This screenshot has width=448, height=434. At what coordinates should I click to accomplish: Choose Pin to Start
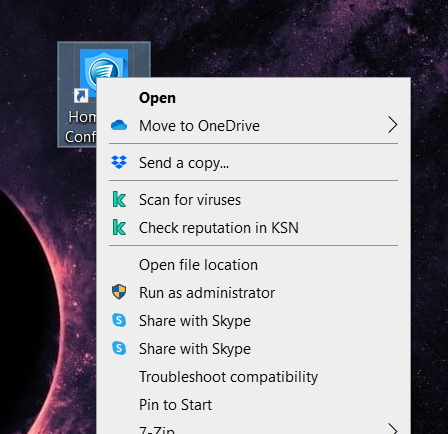(254, 405)
